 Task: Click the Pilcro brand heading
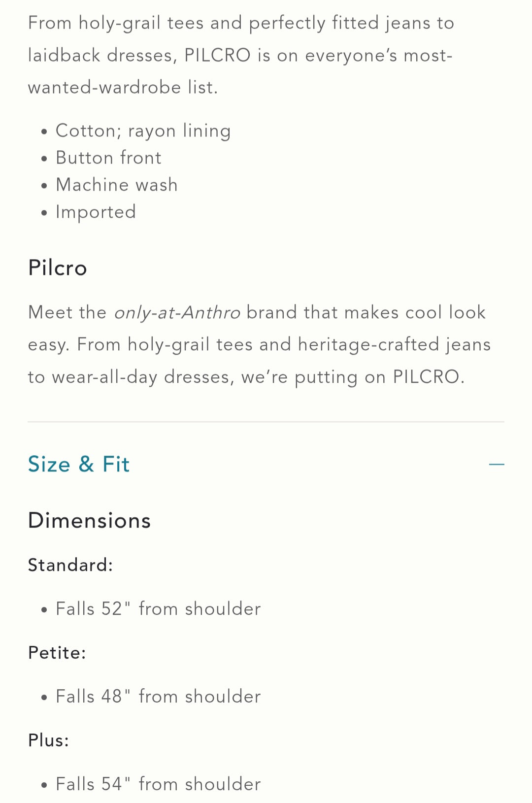click(58, 268)
